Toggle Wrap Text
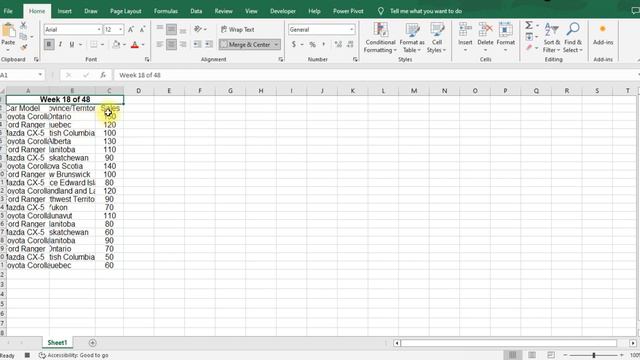The width and height of the screenshot is (640, 360). click(x=238, y=29)
